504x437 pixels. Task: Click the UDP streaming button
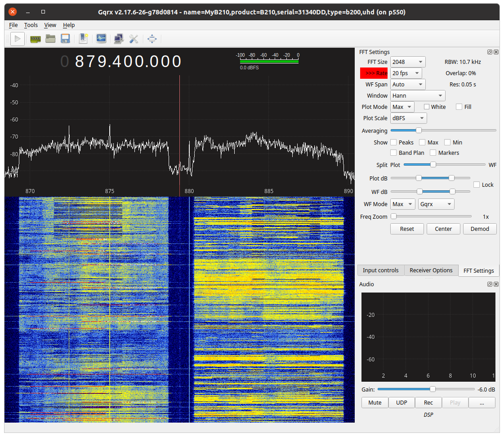401,402
